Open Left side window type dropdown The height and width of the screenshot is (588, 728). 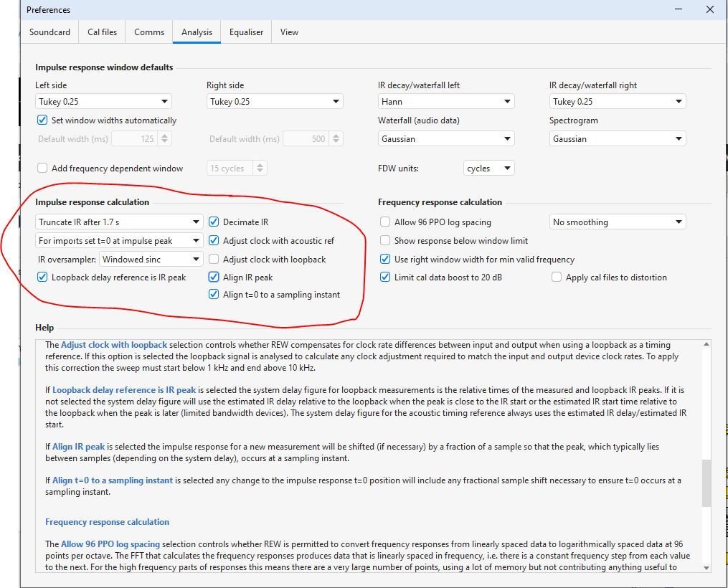[103, 101]
